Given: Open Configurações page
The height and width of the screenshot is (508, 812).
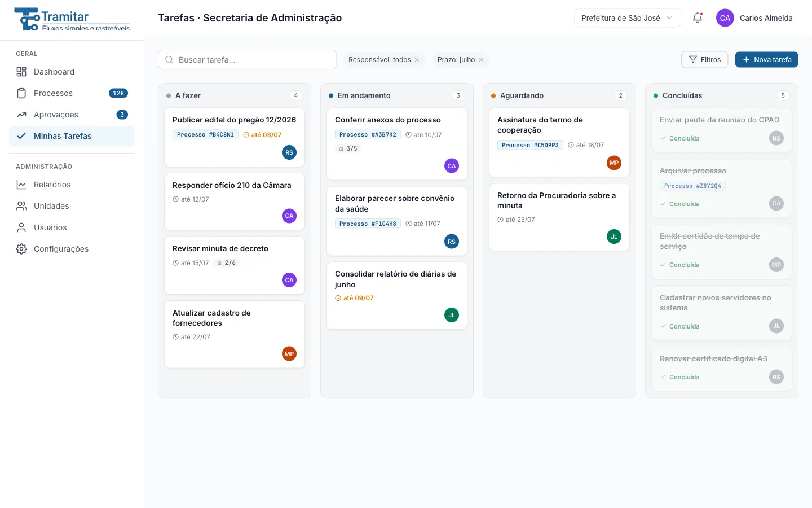Looking at the screenshot, I should pyautogui.click(x=72, y=249).
